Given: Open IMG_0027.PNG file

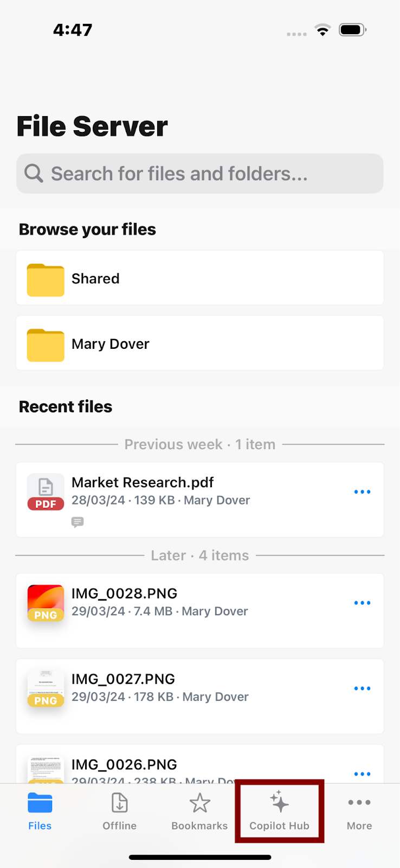Looking at the screenshot, I should [x=200, y=697].
